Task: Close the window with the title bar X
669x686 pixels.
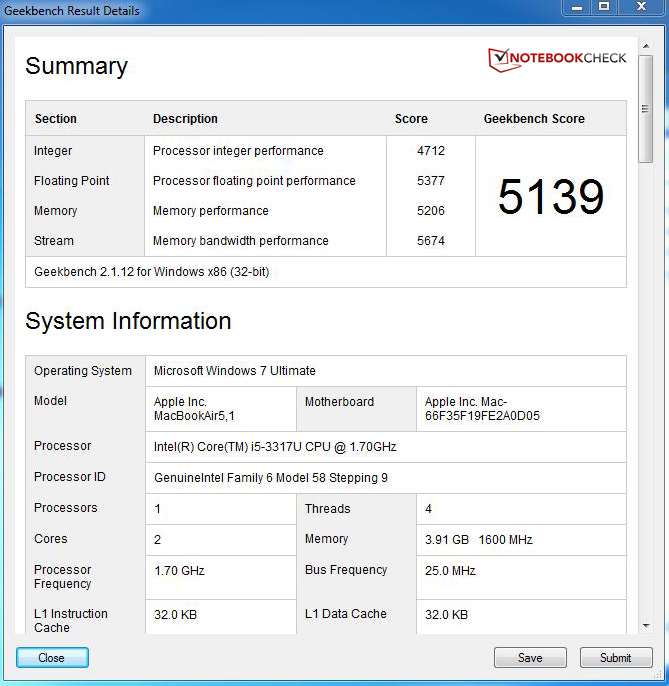Action: [641, 7]
